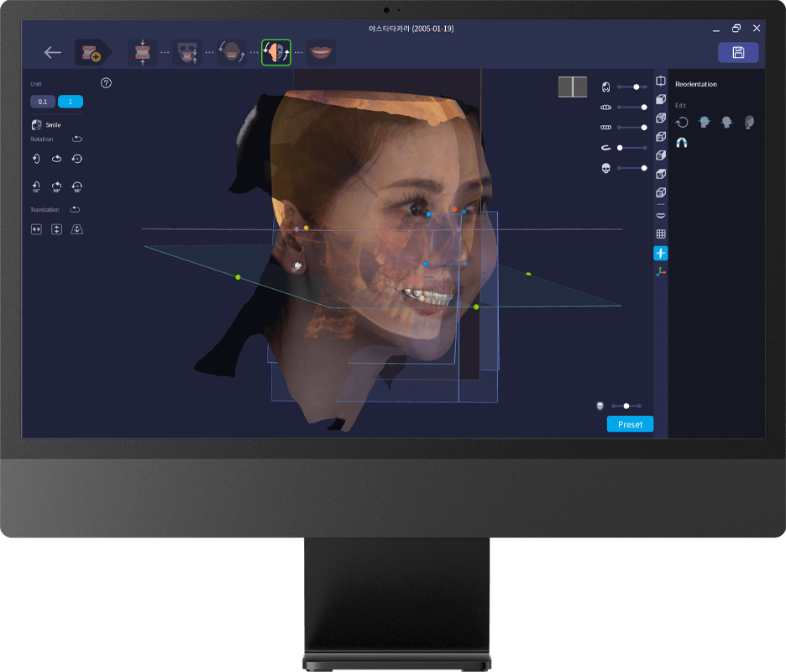This screenshot has height=672, width=786.
Task: Click the orange landmark point near the nose bridge
Action: tap(454, 209)
